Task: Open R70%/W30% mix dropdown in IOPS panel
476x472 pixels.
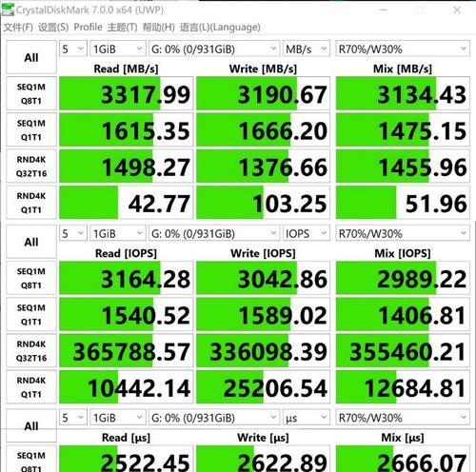Action: pos(403,233)
